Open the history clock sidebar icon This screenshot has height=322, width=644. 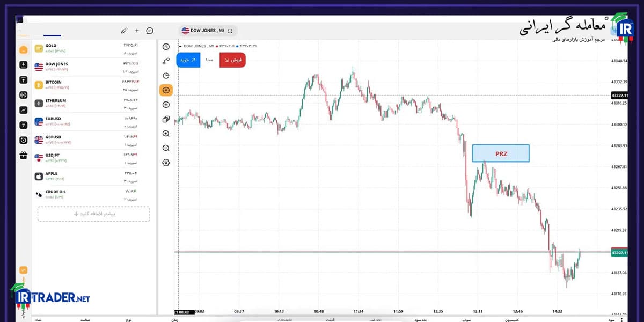tap(24, 140)
